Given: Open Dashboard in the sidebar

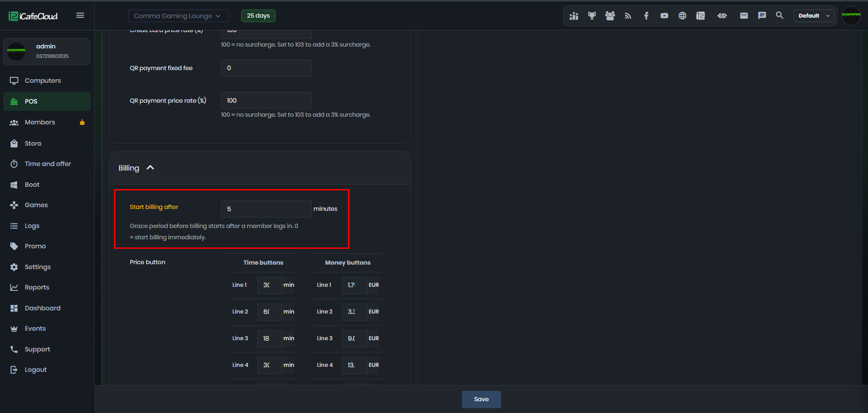Looking at the screenshot, I should coord(47,308).
